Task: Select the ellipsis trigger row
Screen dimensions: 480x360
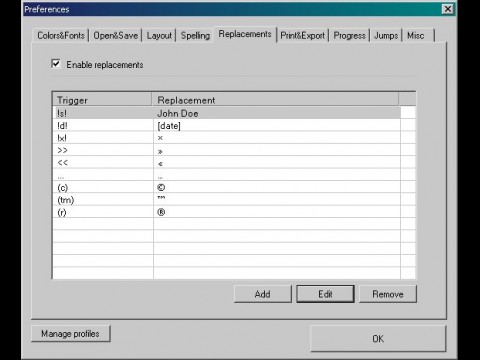Action: [227, 175]
